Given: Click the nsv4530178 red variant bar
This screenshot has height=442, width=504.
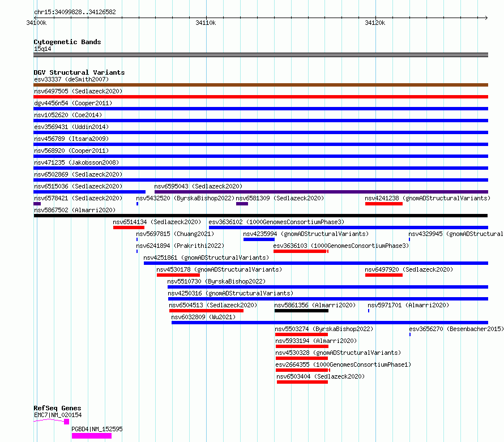Looking at the screenshot, I should [x=178, y=275].
